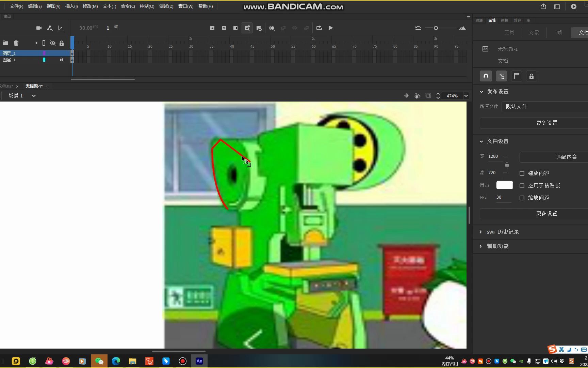The image size is (588, 368).
Task: Toggle the hide all layers eye icon
Action: [53, 43]
